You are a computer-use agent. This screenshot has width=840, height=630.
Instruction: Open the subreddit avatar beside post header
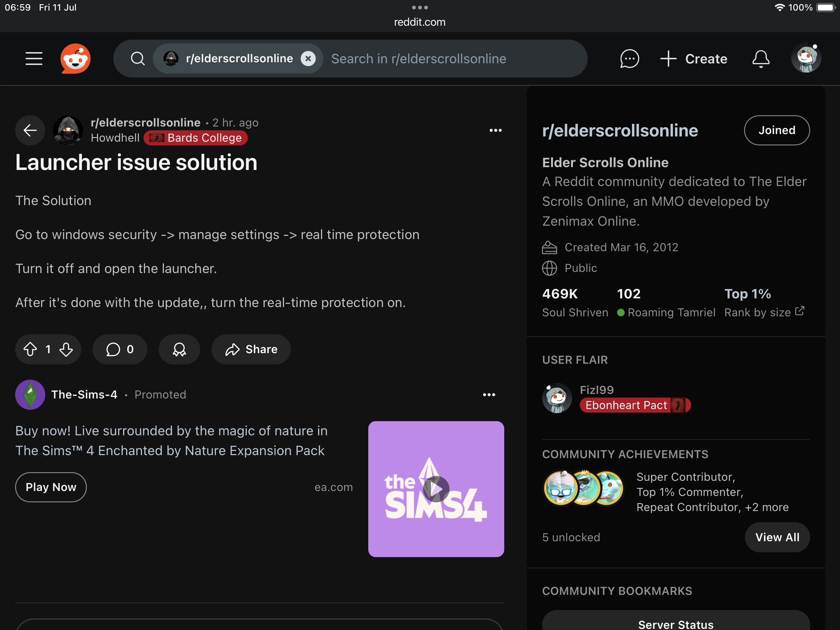pyautogui.click(x=68, y=130)
